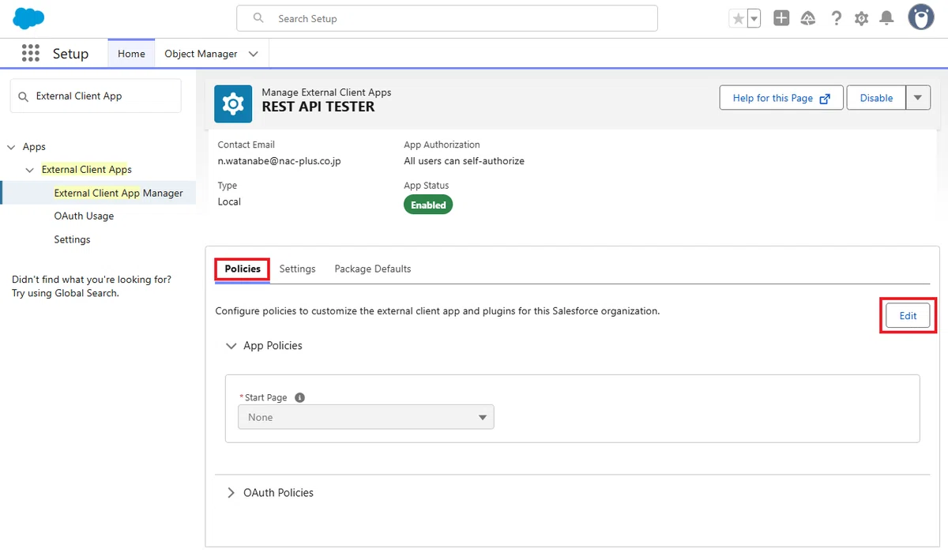Click the Disable button

click(x=876, y=98)
